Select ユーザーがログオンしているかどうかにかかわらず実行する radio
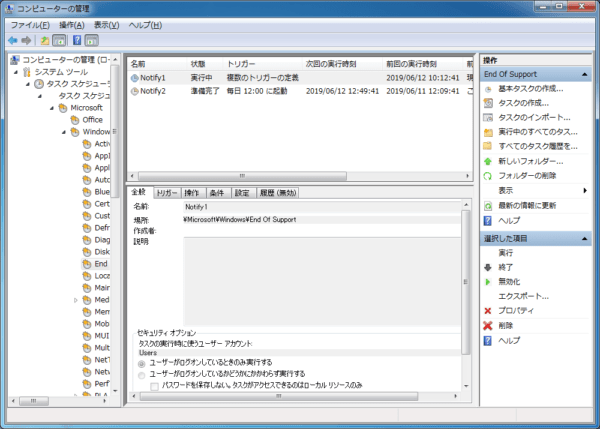The height and width of the screenshot is (429, 600). coord(142,375)
